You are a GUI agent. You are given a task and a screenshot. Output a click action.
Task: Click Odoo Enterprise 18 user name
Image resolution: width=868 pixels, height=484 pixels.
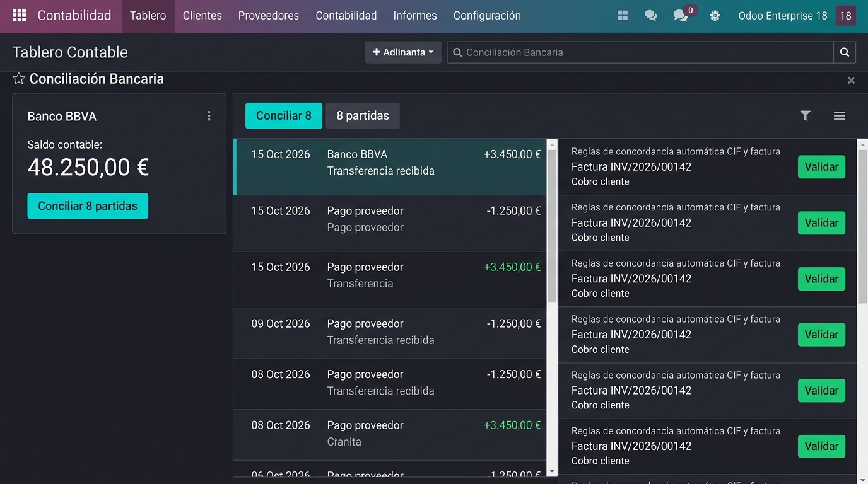783,16
